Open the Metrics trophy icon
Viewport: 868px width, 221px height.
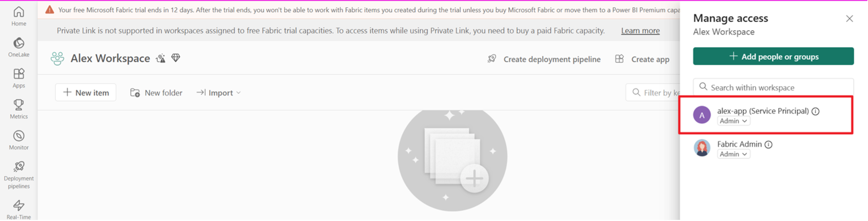(19, 105)
